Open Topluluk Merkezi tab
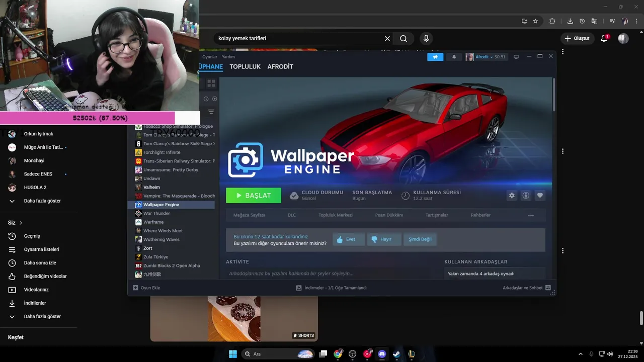This screenshot has height=362, width=644. [x=336, y=215]
